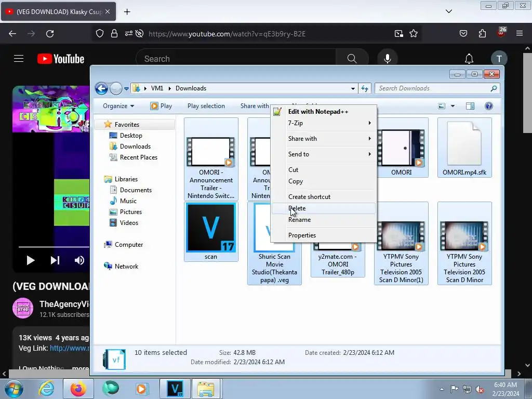
Task: Reload the page in Firefox
Action: coord(50,34)
